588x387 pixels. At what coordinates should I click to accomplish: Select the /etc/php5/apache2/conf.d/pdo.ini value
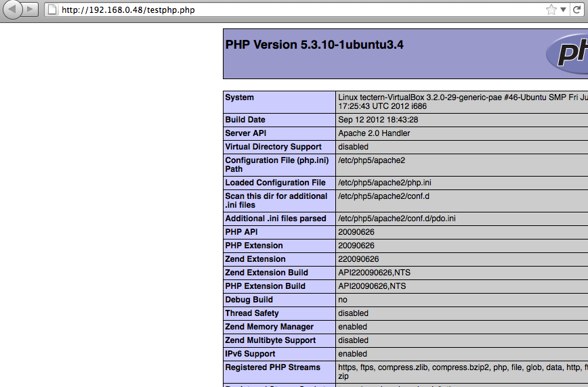pos(397,219)
